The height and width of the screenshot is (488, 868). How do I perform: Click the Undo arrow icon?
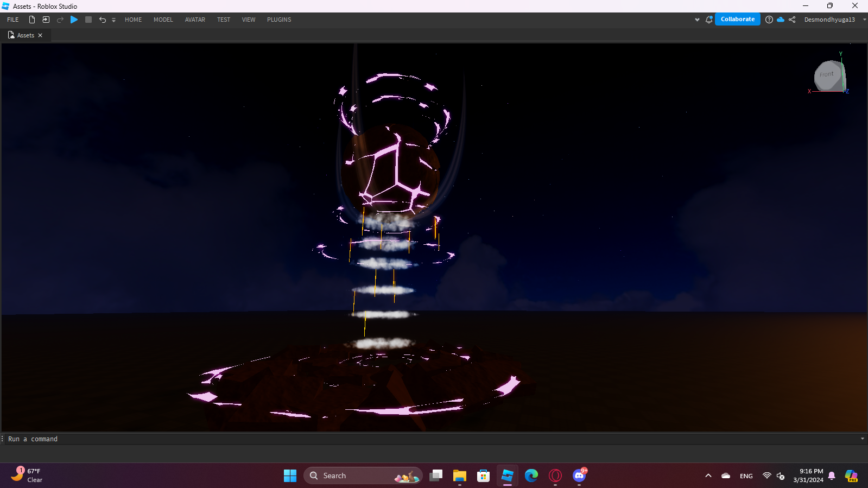(102, 20)
